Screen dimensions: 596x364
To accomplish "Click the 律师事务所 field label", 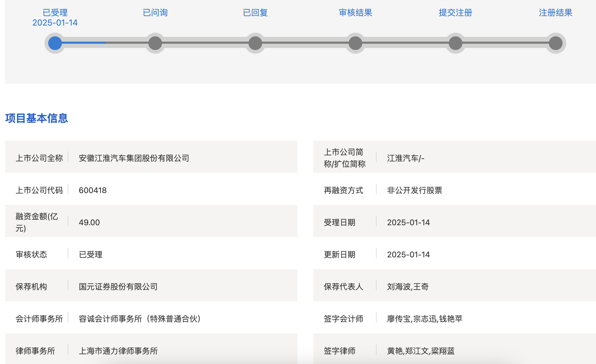I will [x=35, y=351].
